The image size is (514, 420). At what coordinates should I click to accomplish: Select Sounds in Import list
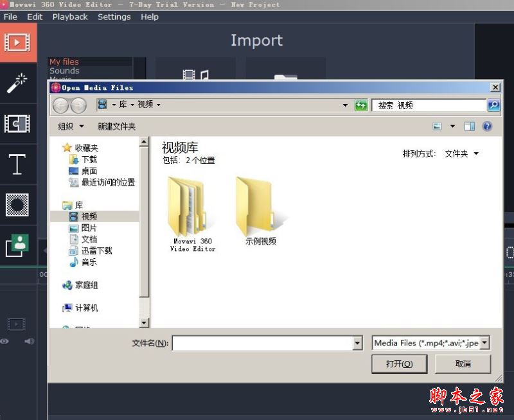pyautogui.click(x=64, y=71)
